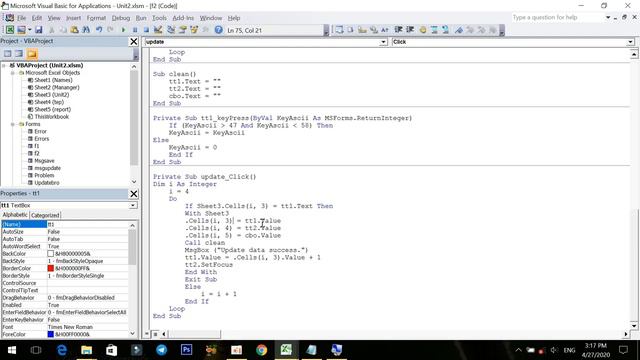
Task: Open Chrome from the taskbar
Action: [x=262, y=350]
